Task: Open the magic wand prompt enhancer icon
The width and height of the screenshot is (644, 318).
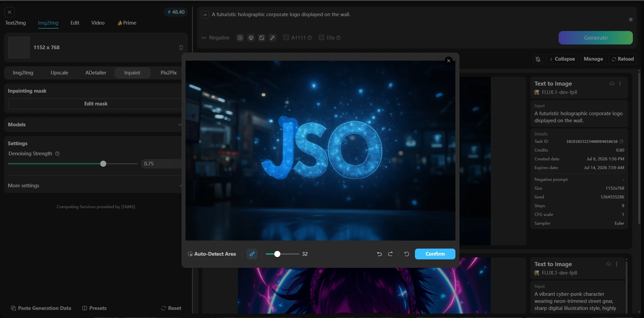Action: click(273, 38)
